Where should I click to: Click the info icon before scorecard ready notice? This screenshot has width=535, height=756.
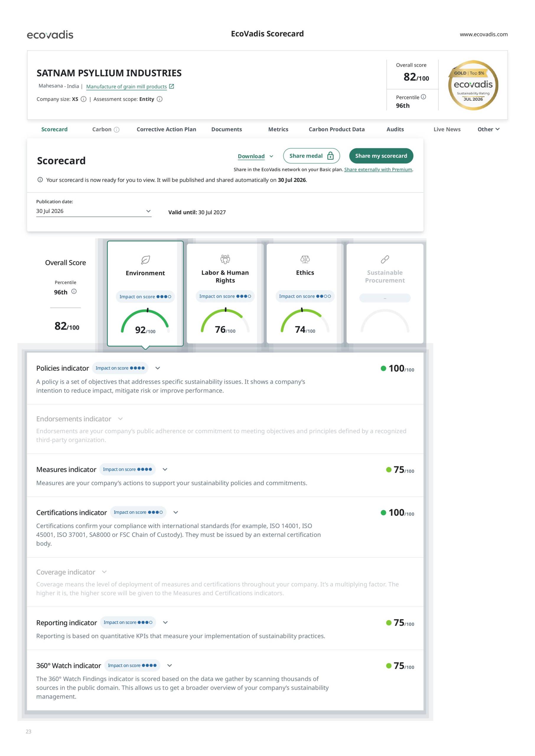click(x=40, y=180)
